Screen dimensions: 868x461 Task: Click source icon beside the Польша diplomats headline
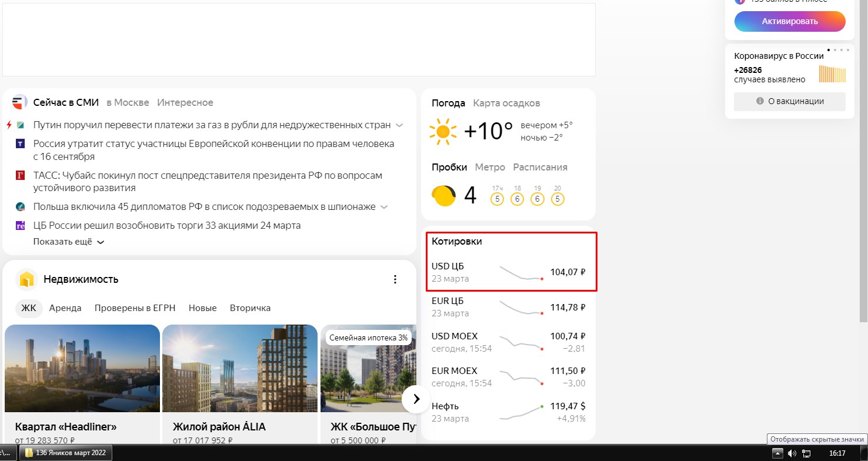[20, 207]
